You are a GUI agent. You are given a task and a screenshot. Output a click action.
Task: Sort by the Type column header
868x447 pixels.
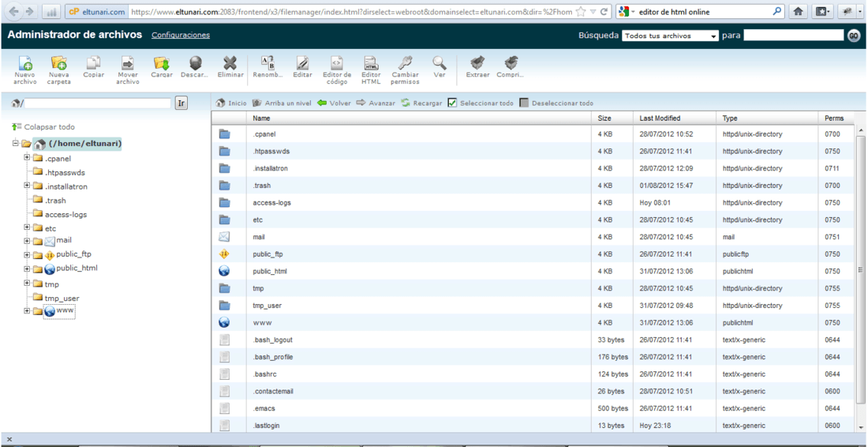[x=767, y=118]
